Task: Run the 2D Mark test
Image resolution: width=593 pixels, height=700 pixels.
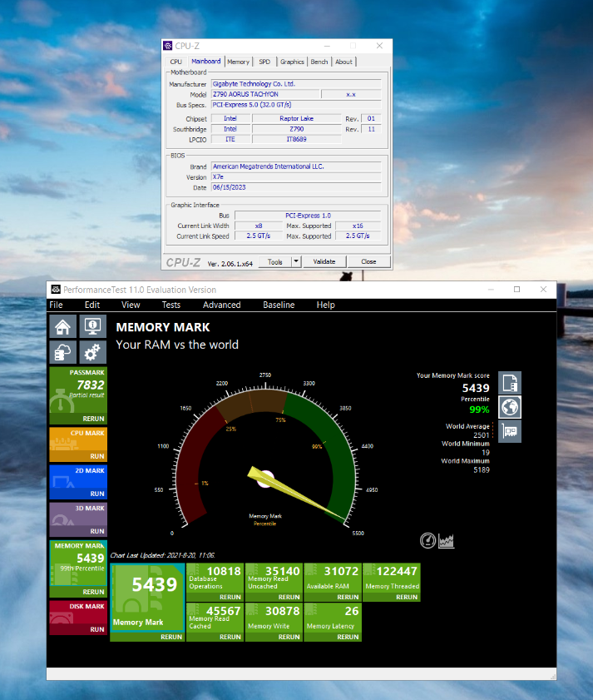Action: 96,494
